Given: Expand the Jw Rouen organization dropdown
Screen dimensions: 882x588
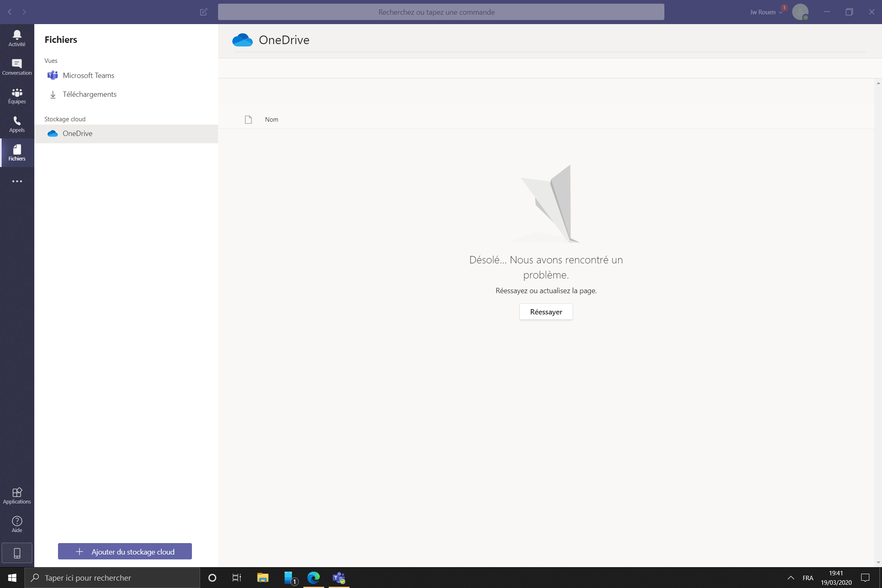Looking at the screenshot, I should [766, 12].
